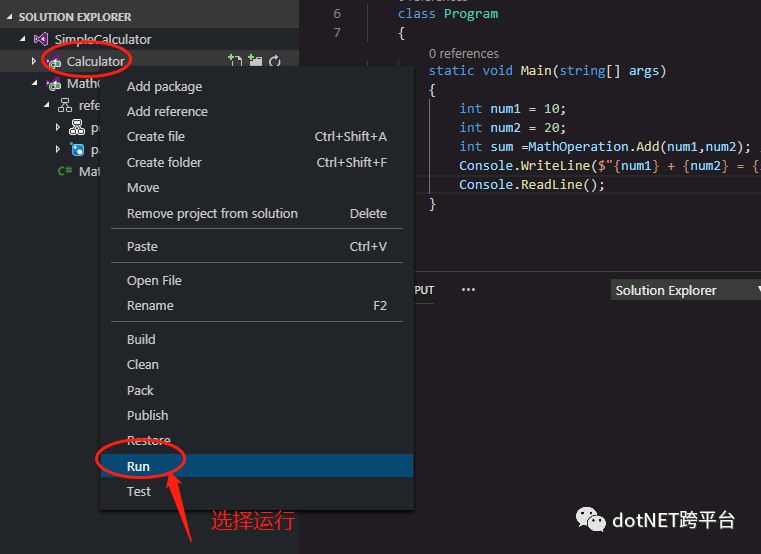Click line number 6 in gutter

coord(337,14)
